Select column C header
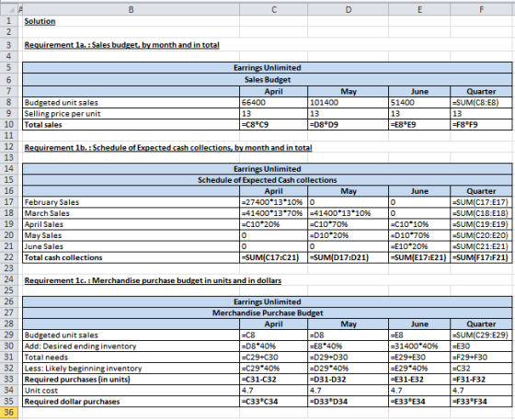This screenshot has width=515, height=420. (x=274, y=10)
